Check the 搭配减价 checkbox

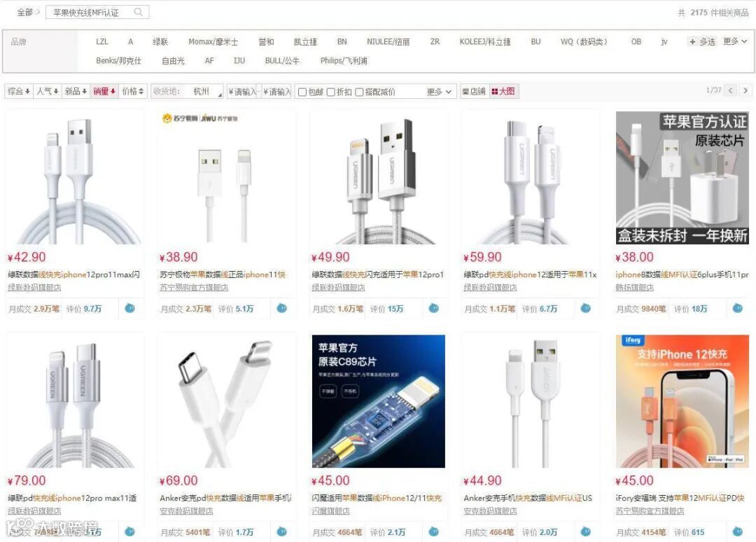(359, 92)
